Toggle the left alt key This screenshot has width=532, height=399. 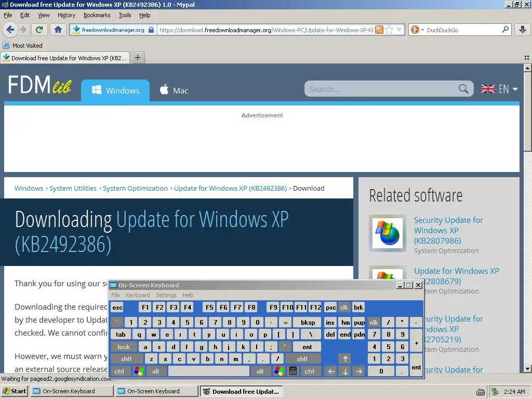click(155, 371)
